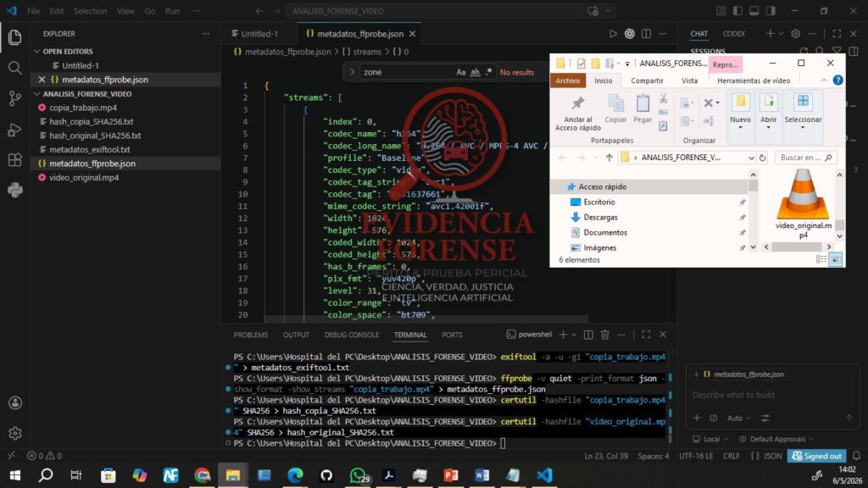Viewport: 868px width, 488px height.
Task: Open the File Explorer address history dropdown
Action: (751, 158)
